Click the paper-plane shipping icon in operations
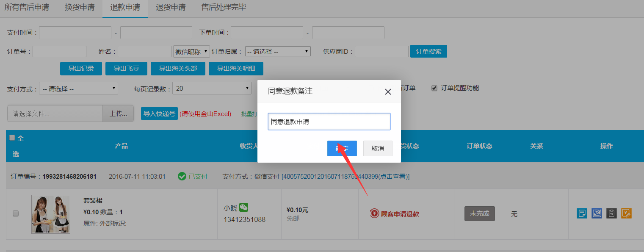644x252 pixels. pyautogui.click(x=597, y=213)
